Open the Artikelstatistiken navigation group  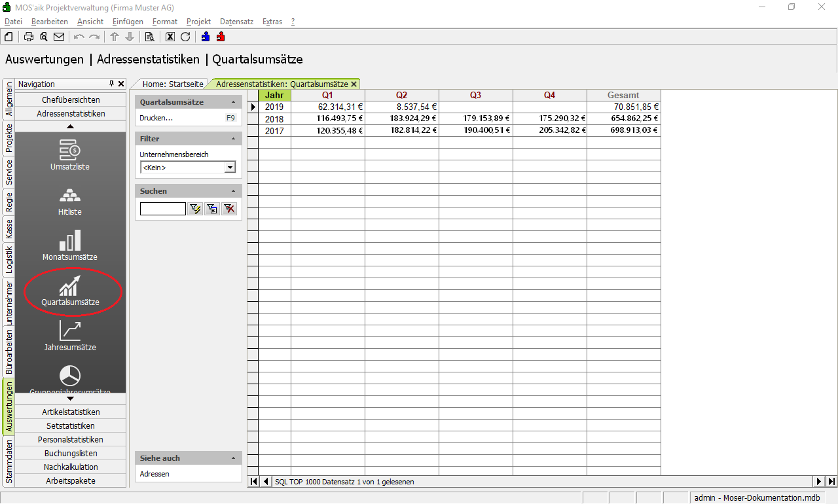click(x=71, y=412)
